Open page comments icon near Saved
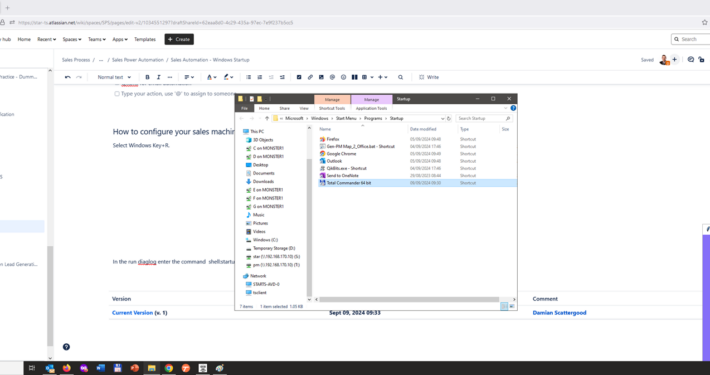This screenshot has width=710, height=375. [x=691, y=59]
